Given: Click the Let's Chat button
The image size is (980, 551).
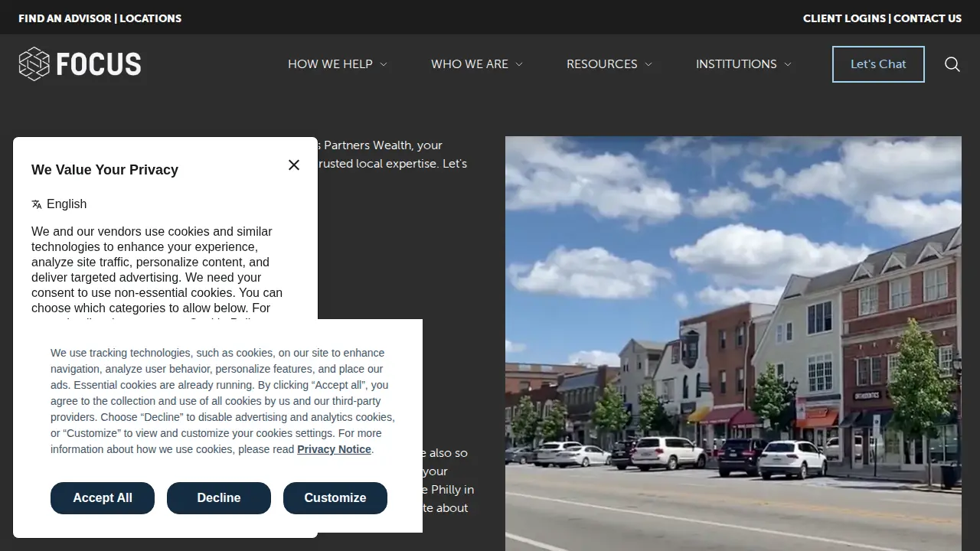Looking at the screenshot, I should click(878, 64).
